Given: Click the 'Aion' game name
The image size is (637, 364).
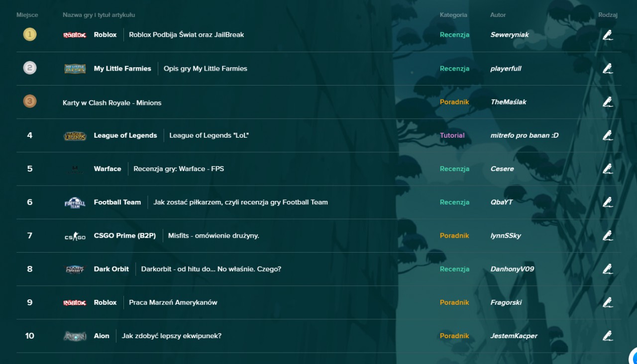Looking at the screenshot, I should click(x=102, y=336).
